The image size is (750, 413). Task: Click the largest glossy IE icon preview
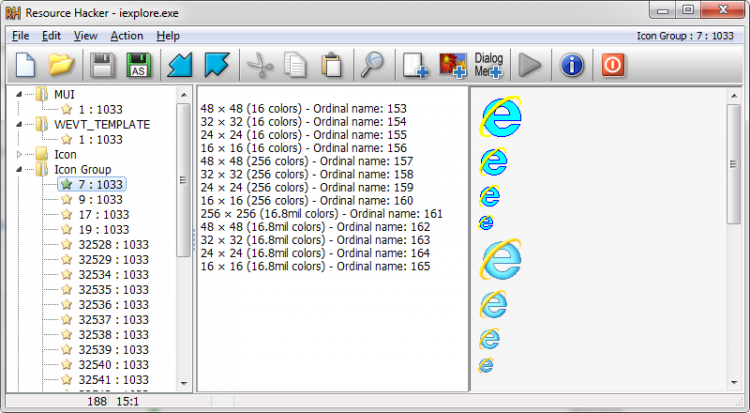[x=500, y=259]
